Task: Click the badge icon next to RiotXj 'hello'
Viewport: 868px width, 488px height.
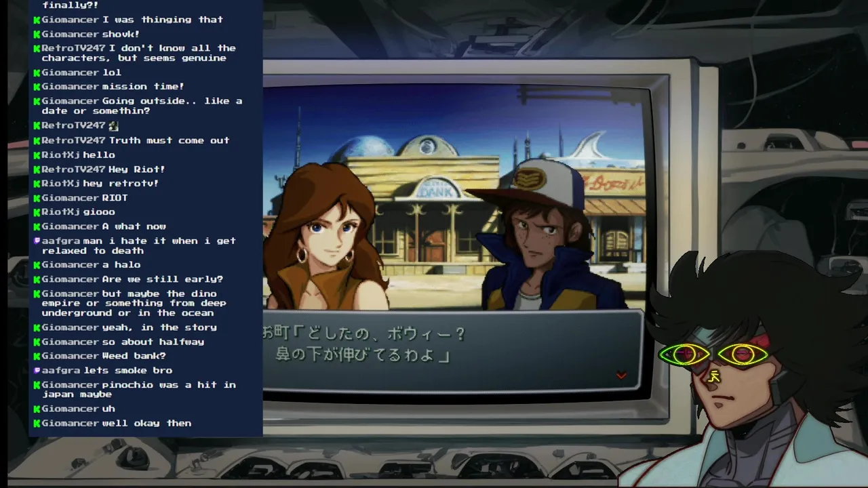Action: 37,155
